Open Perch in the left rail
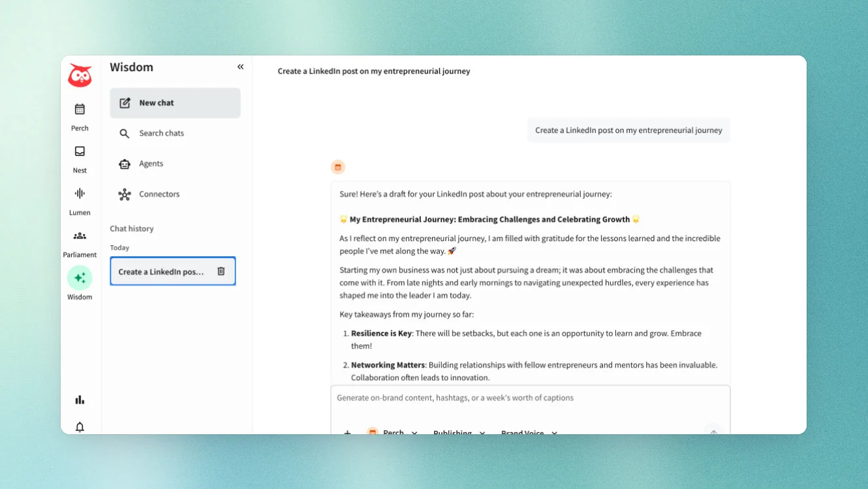The image size is (868, 489). click(80, 115)
